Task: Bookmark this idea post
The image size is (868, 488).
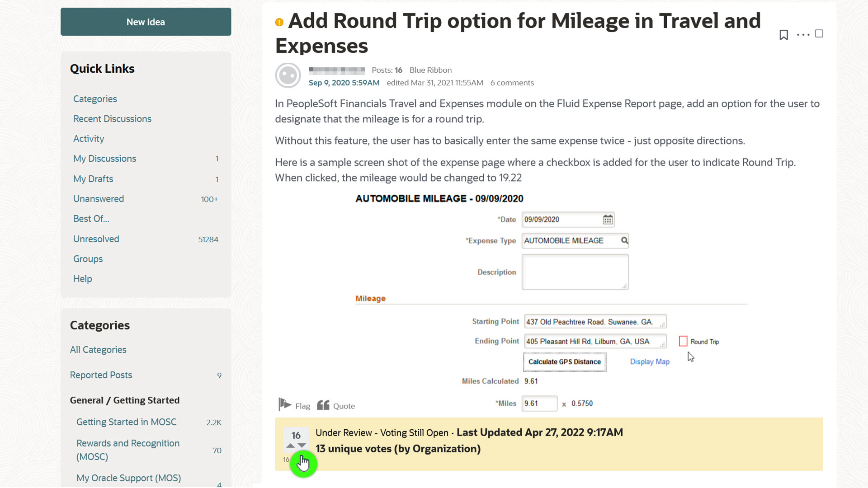Action: click(x=783, y=34)
